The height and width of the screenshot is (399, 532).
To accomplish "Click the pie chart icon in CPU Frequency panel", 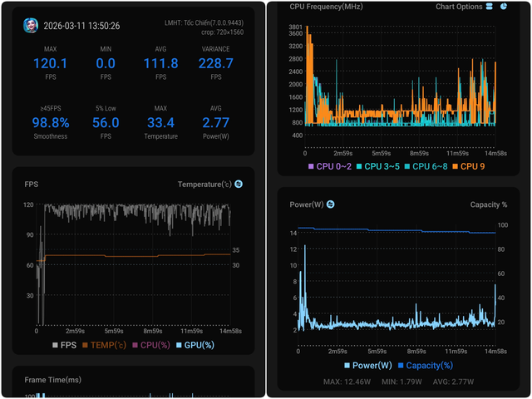I will [x=505, y=7].
